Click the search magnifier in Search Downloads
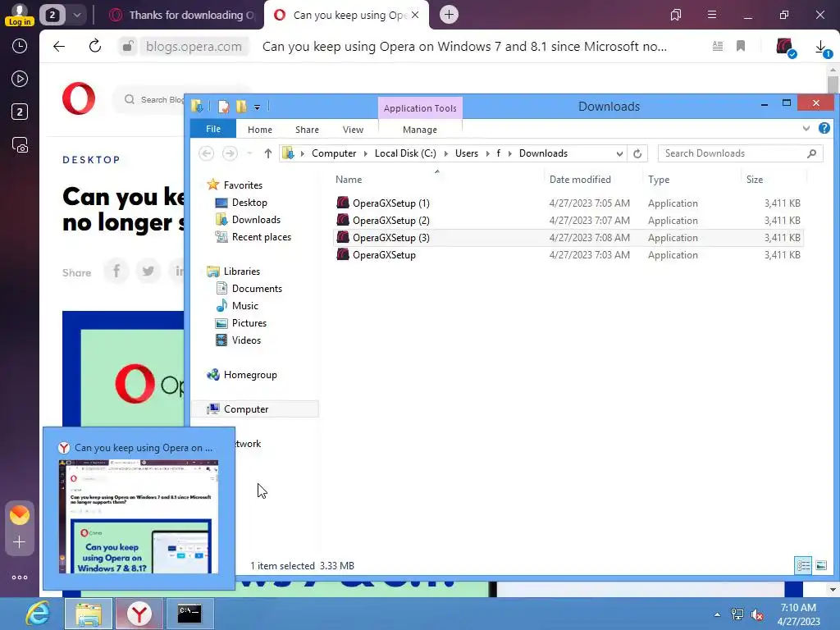840x630 pixels. tap(811, 153)
